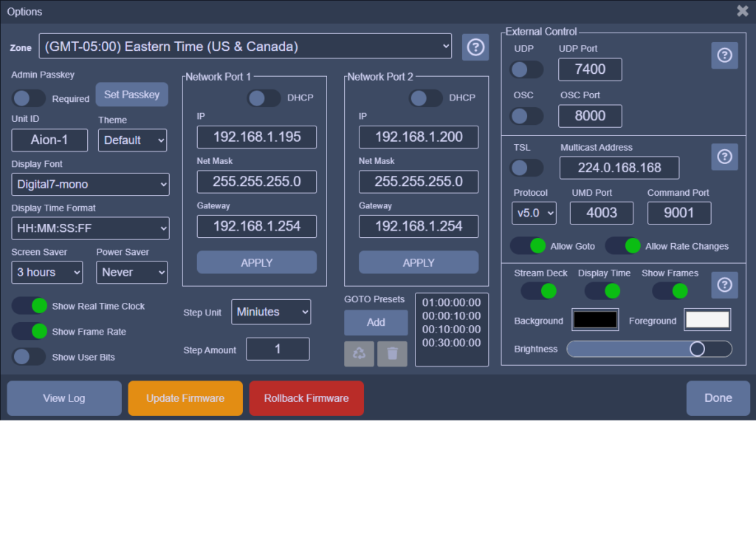Click the Update Firmware button

pyautogui.click(x=185, y=398)
